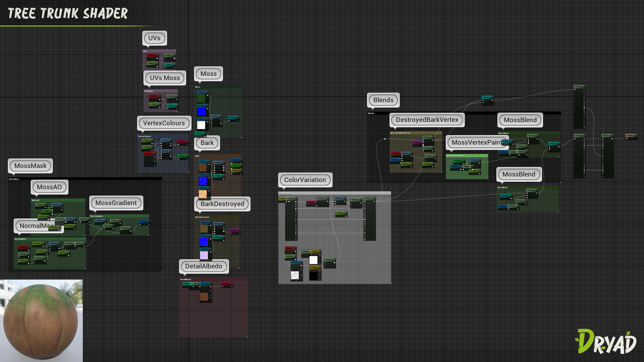Click the MossGradient comment bubble
Screen dimensions: 644x362
point(116,203)
